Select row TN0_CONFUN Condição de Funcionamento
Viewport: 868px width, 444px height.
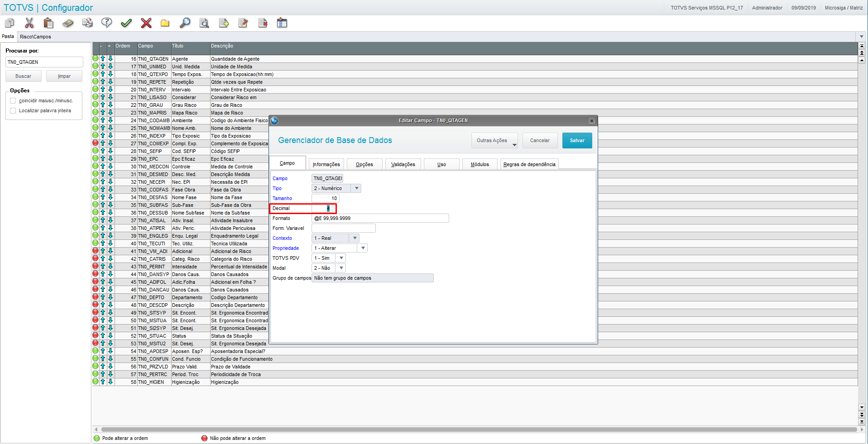[475, 359]
